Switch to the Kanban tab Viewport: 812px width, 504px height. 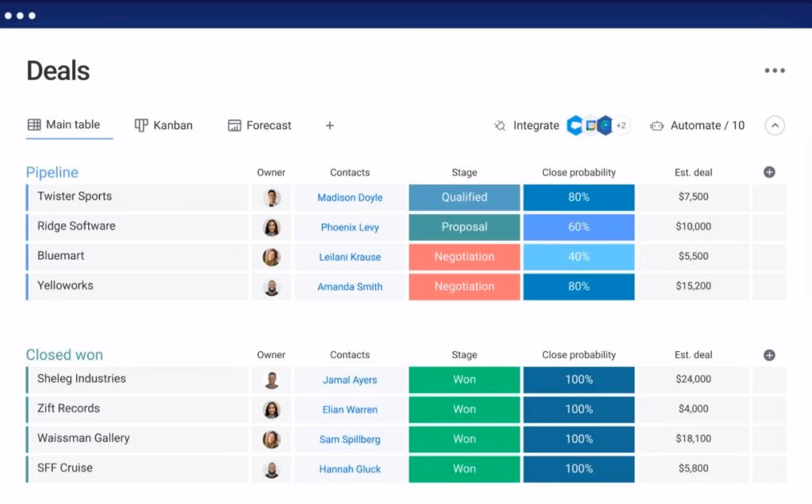[x=163, y=125]
